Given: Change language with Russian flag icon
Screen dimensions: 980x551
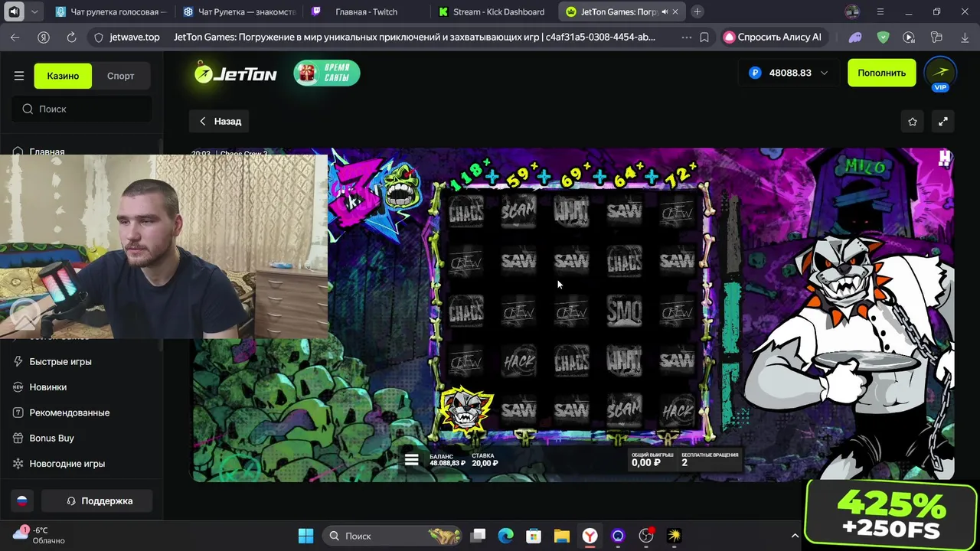Looking at the screenshot, I should click(22, 500).
